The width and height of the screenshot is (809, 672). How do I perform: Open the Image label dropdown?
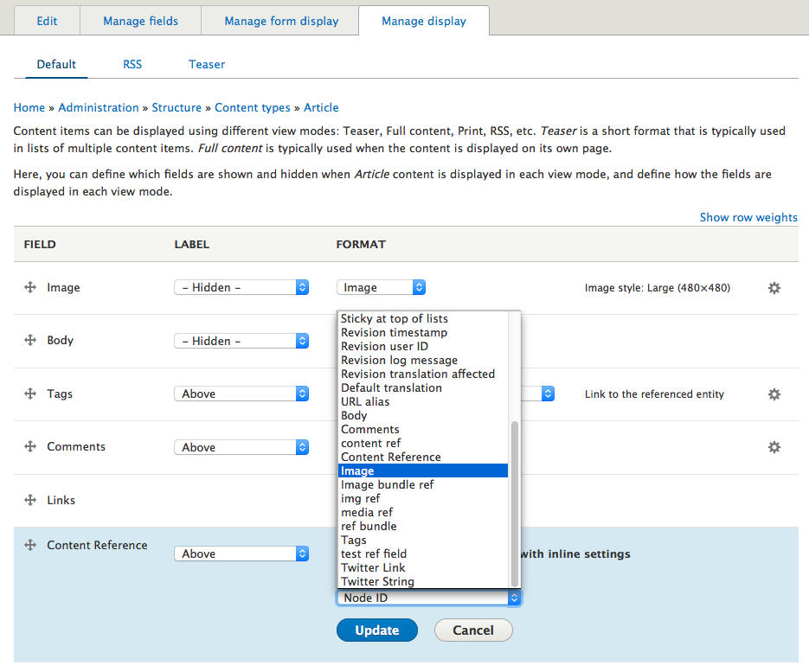(x=241, y=288)
